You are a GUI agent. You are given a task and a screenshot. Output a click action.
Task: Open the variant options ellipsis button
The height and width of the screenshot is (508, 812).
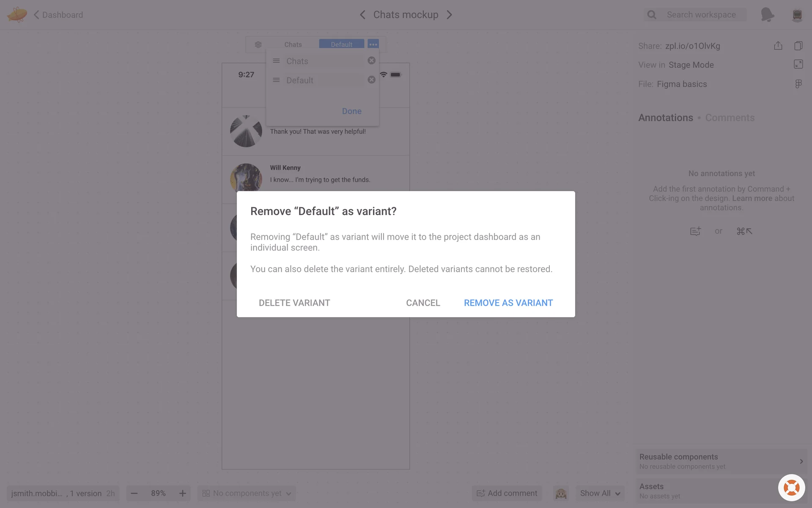pyautogui.click(x=373, y=44)
